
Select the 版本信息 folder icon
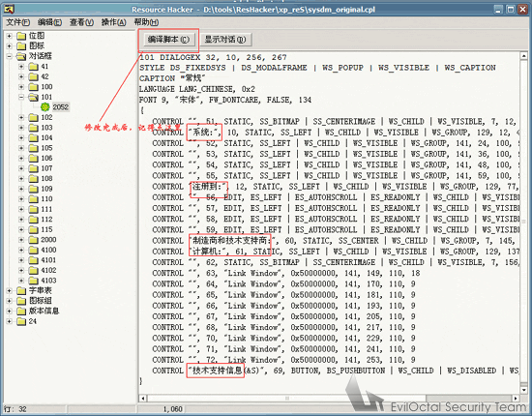click(21, 312)
